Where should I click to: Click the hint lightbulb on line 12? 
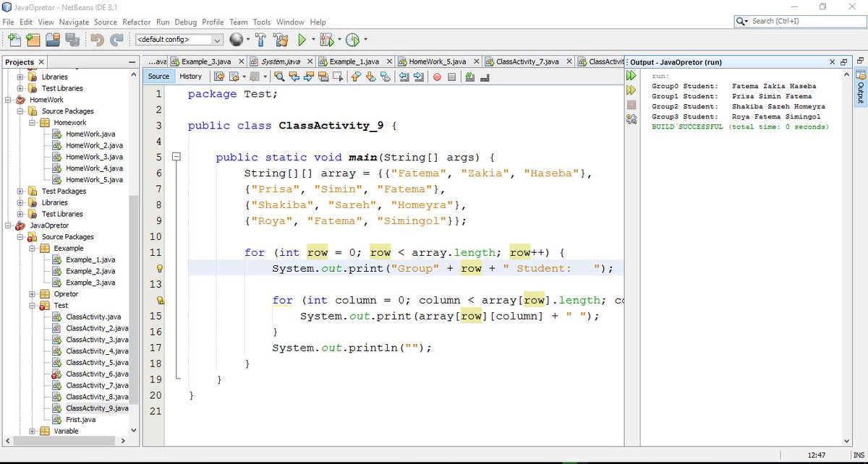click(x=161, y=269)
